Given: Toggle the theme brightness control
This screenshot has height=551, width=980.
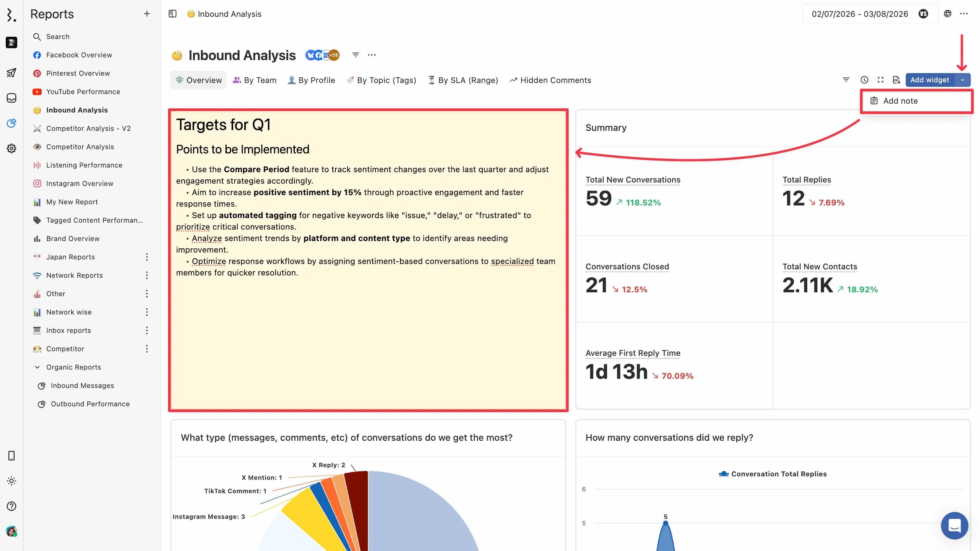Looking at the screenshot, I should click(x=11, y=481).
